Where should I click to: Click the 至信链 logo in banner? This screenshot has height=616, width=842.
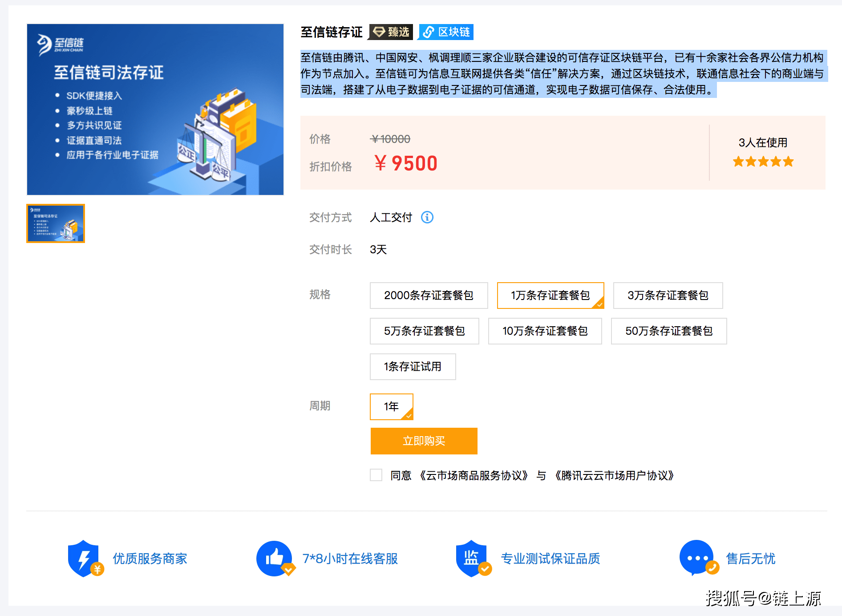(60, 45)
